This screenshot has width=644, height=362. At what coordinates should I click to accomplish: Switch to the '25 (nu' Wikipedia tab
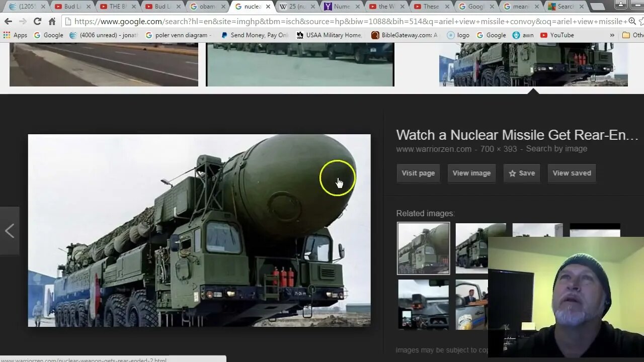(297, 7)
